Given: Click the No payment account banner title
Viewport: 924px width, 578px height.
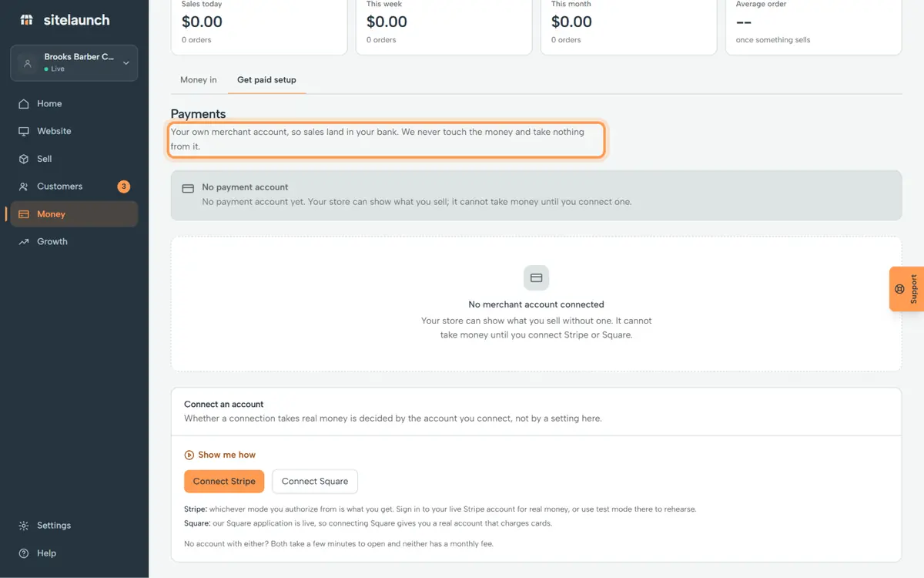Looking at the screenshot, I should point(245,187).
